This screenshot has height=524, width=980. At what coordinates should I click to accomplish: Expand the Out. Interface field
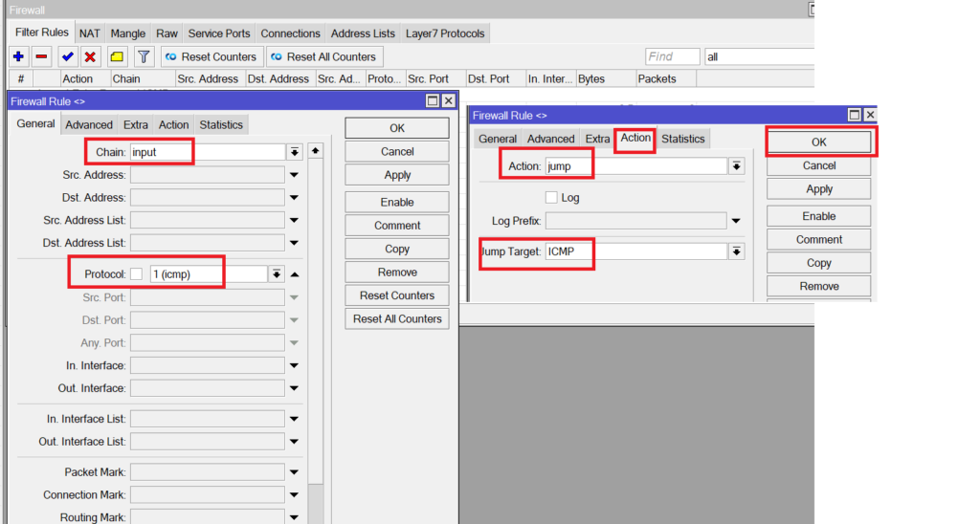[294, 388]
